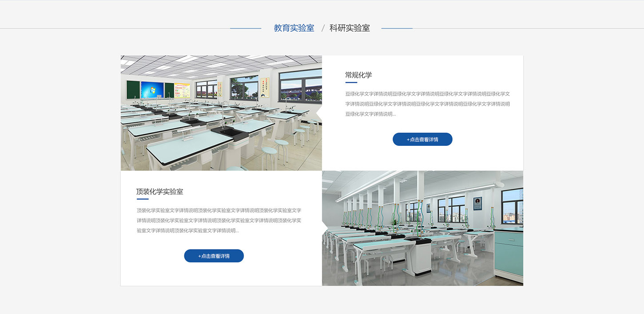
Task: Click white arrow notch on 顶装化学实验室 photo
Action: pyautogui.click(x=325, y=228)
